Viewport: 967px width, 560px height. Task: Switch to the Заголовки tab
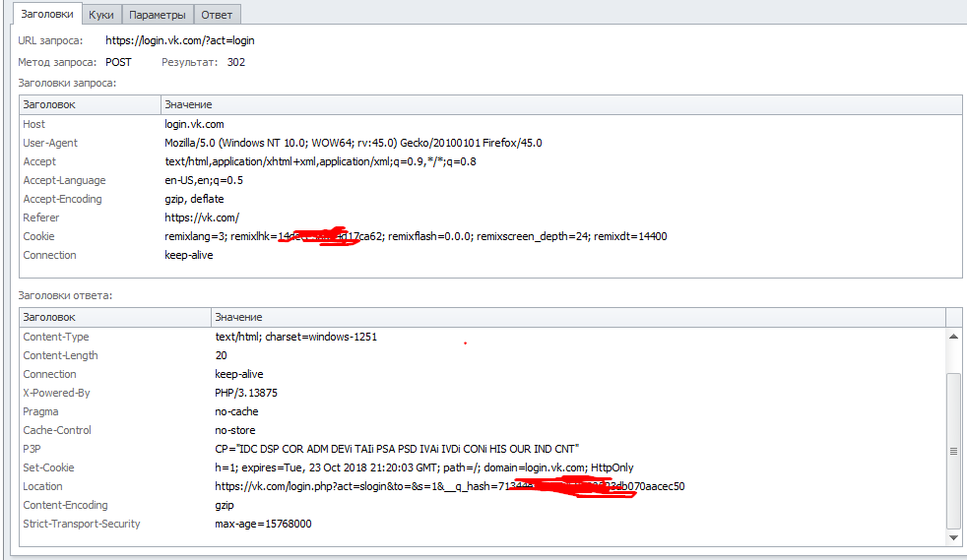click(47, 14)
